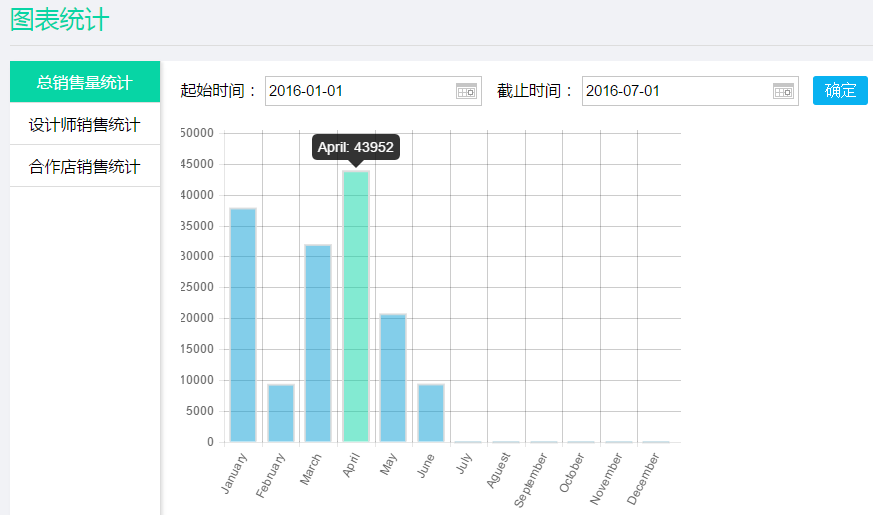Click the 25000 y-axis label
This screenshot has height=515, width=873.
click(197, 287)
